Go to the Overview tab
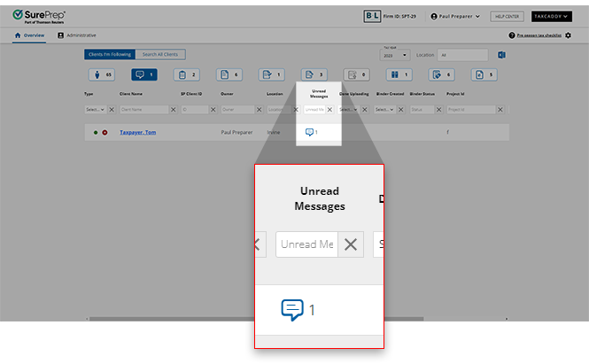This screenshot has height=364, width=589. point(29,35)
